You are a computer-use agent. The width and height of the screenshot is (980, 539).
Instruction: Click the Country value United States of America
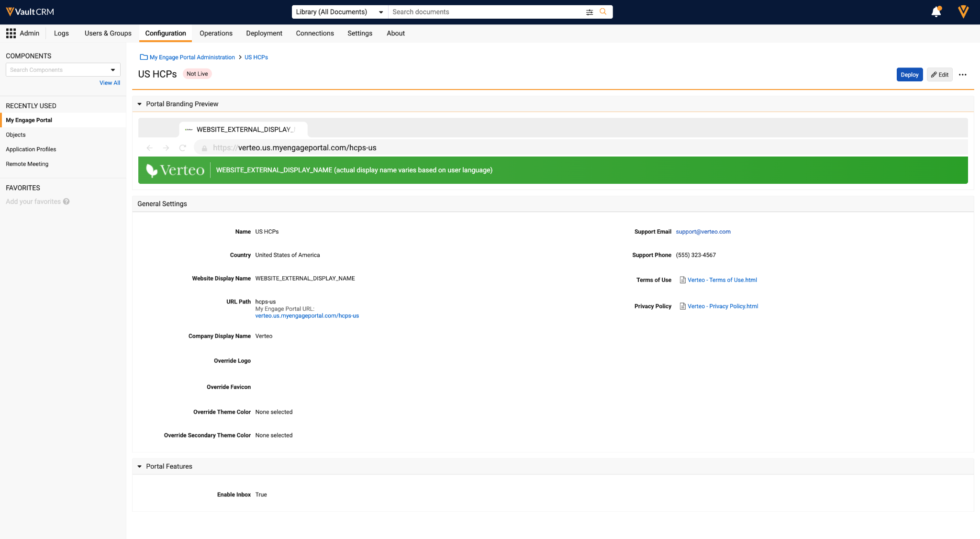(288, 255)
